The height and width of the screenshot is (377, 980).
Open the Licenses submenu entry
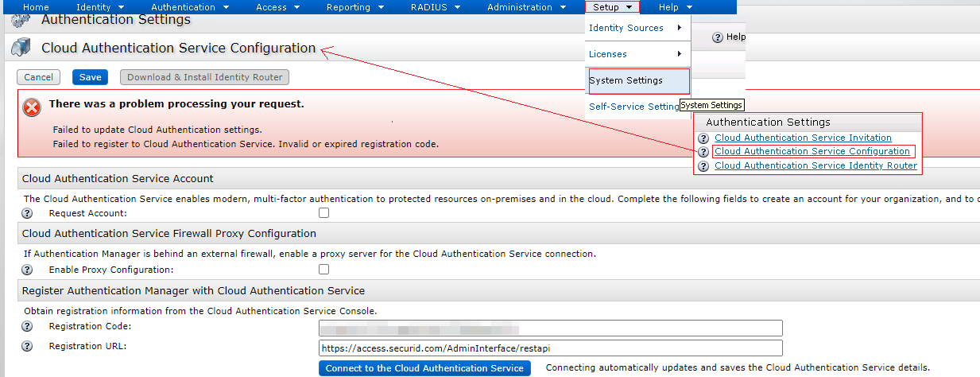637,54
